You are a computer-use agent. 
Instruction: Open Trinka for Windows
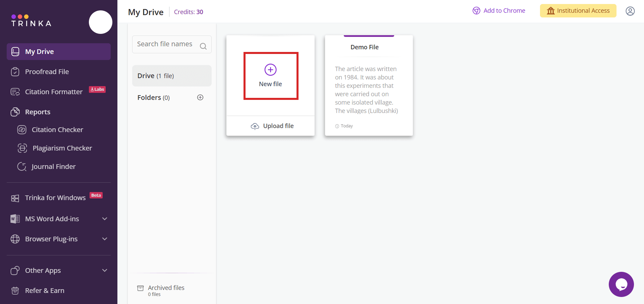point(55,198)
